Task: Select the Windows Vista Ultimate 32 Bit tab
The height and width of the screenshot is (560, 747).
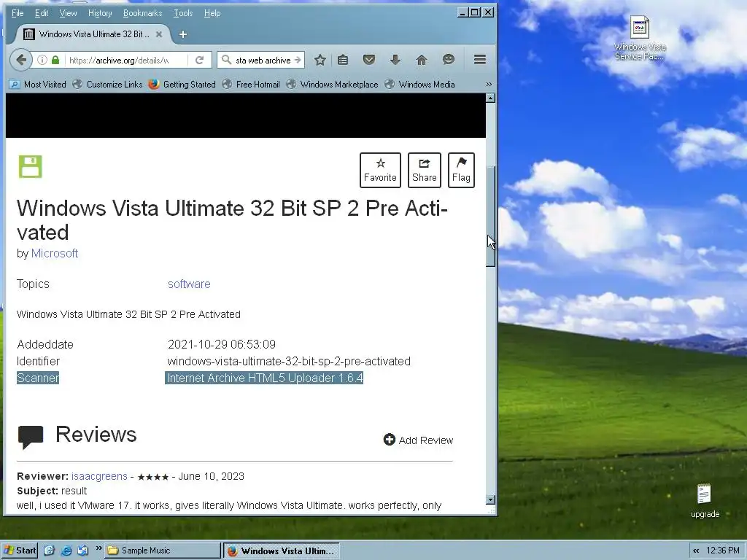Action: point(93,34)
